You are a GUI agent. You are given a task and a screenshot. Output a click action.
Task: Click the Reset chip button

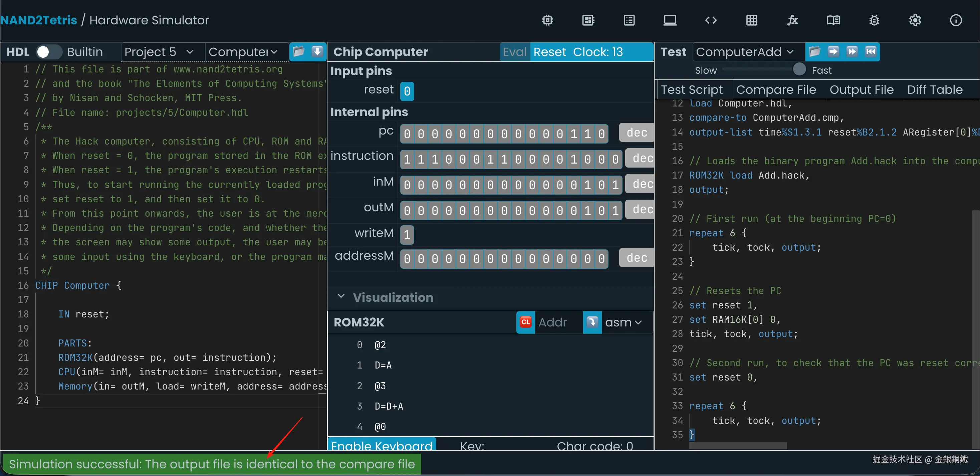(549, 52)
